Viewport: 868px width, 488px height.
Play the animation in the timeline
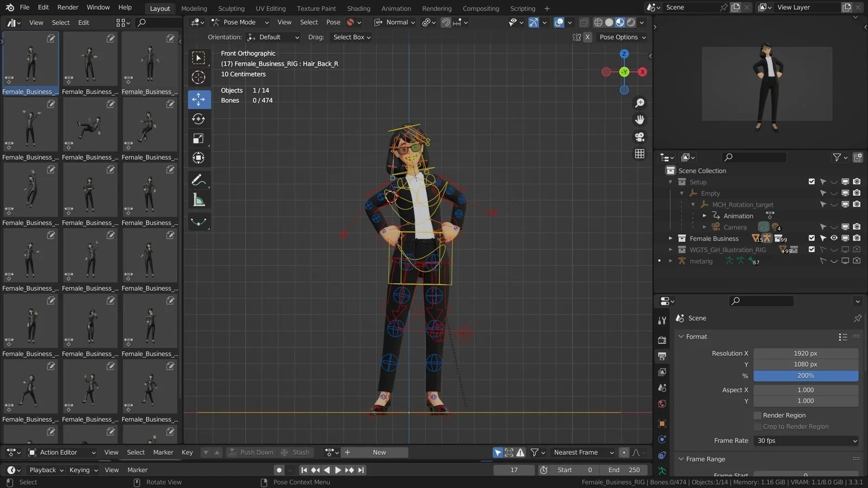point(337,470)
